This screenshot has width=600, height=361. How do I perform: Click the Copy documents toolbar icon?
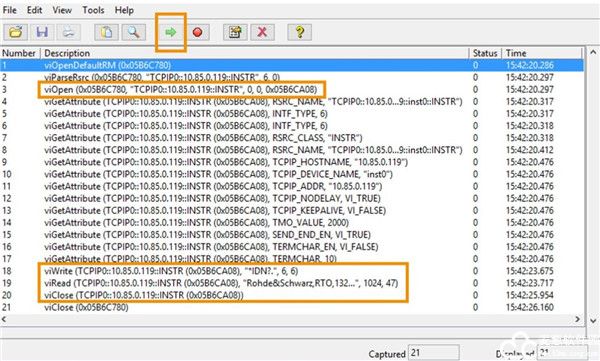(106, 32)
